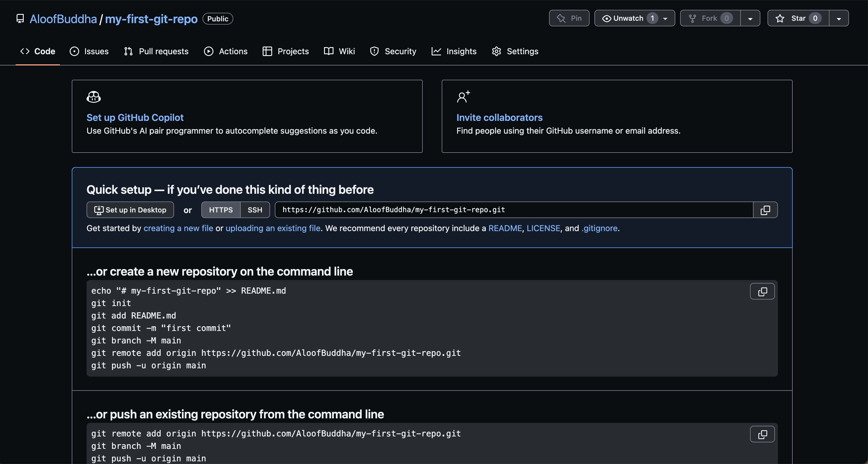The height and width of the screenshot is (464, 868).
Task: Open the Unwatch dropdown arrow
Action: tap(665, 18)
